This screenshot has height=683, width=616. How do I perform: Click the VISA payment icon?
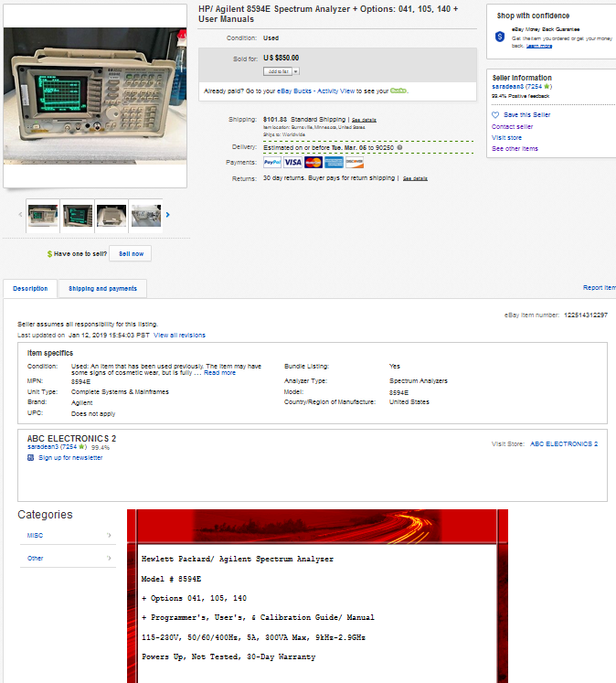(x=293, y=163)
